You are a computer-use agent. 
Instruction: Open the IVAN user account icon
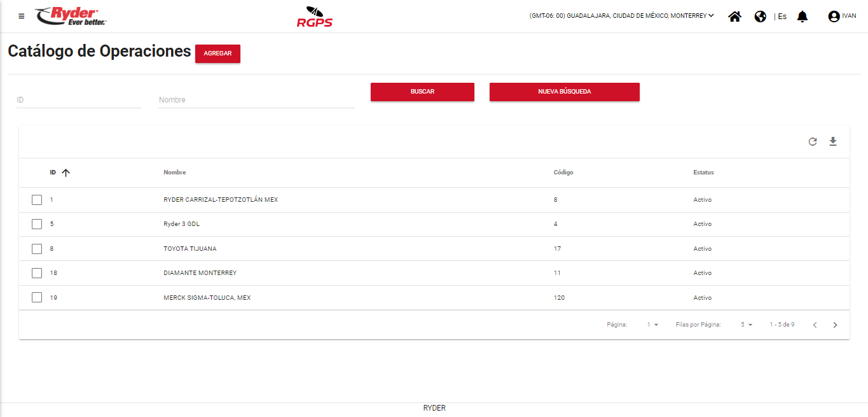click(834, 17)
